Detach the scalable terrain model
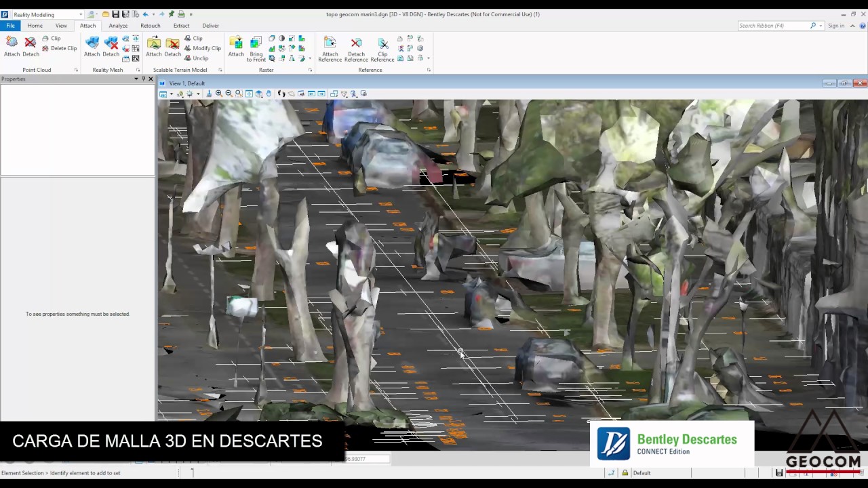The height and width of the screenshot is (488, 868). coord(173,46)
